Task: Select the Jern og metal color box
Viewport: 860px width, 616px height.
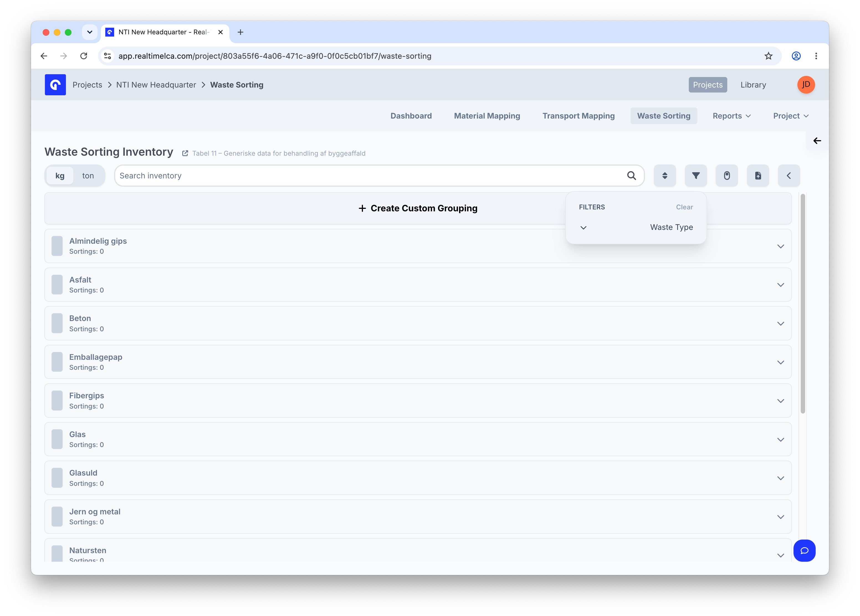Action: (x=57, y=517)
